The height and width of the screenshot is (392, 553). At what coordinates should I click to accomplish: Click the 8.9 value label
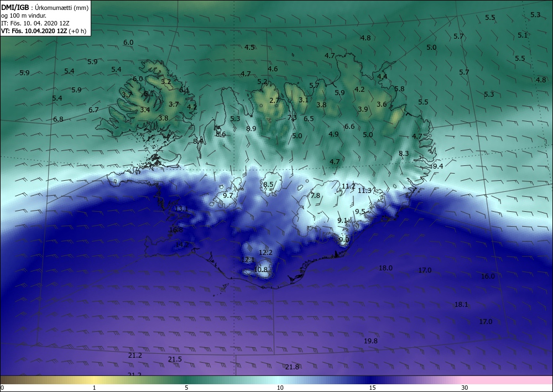click(251, 129)
